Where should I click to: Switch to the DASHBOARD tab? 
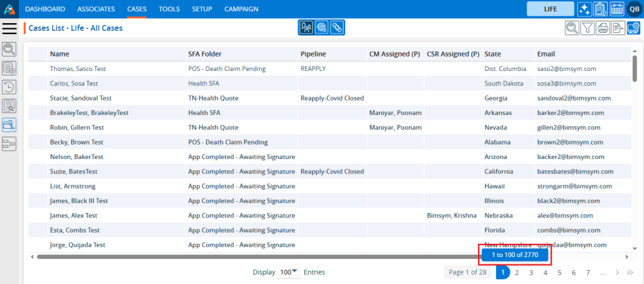(45, 9)
